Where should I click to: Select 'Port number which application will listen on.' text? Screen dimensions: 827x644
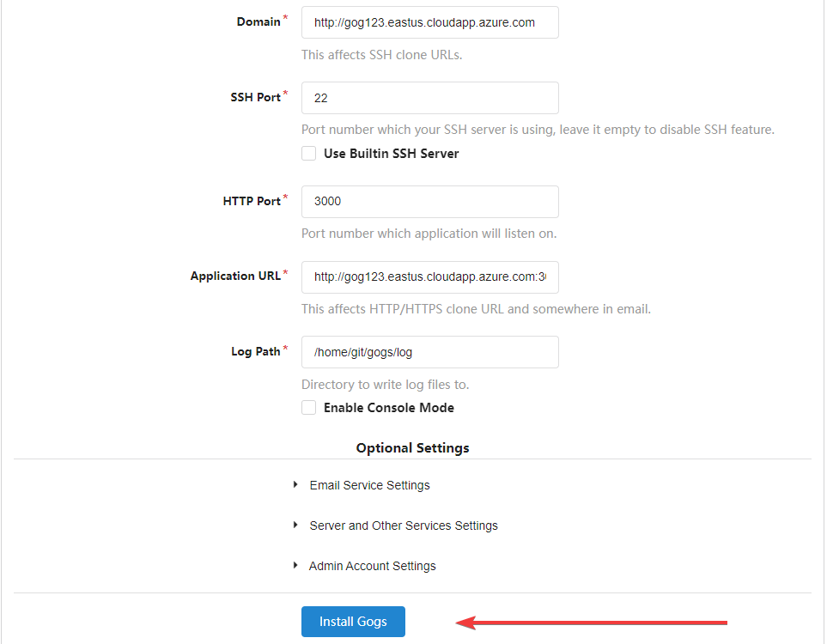tap(429, 234)
